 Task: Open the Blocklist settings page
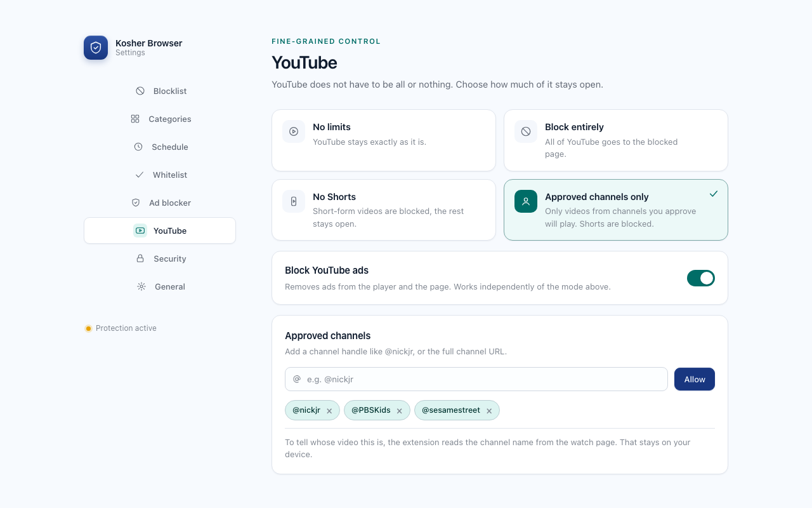pos(160,91)
